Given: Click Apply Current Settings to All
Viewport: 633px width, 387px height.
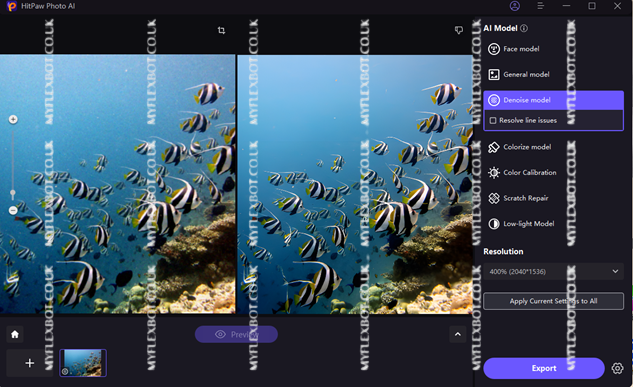Looking at the screenshot, I should click(553, 301).
